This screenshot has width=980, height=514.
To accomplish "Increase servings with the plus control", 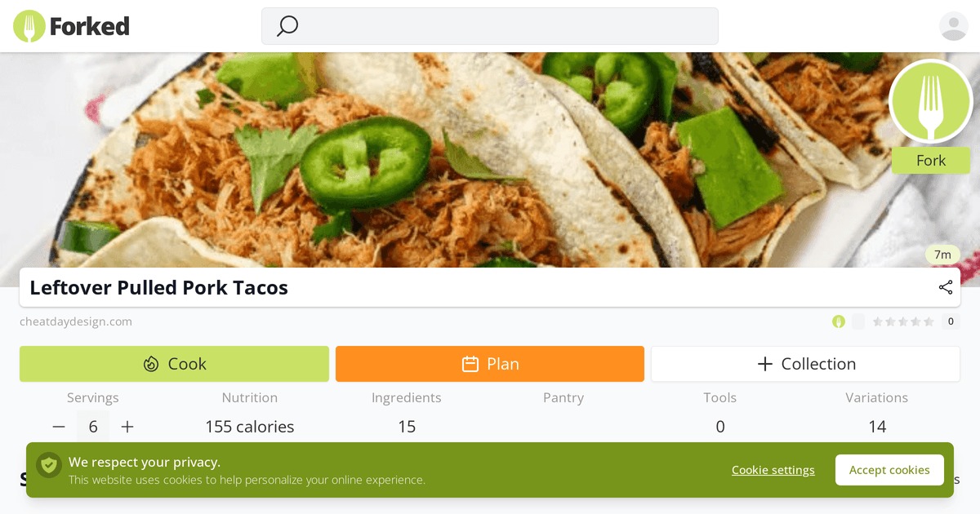I will tap(127, 426).
